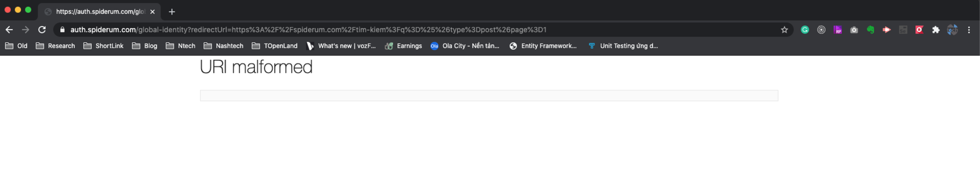Open the Chrome three-dot menu
This screenshot has height=184, width=980.
coord(968,30)
